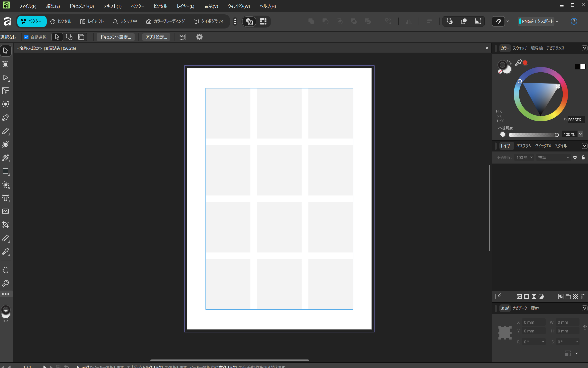
Task: Pick the Hand pan tool
Action: pyautogui.click(x=5, y=270)
